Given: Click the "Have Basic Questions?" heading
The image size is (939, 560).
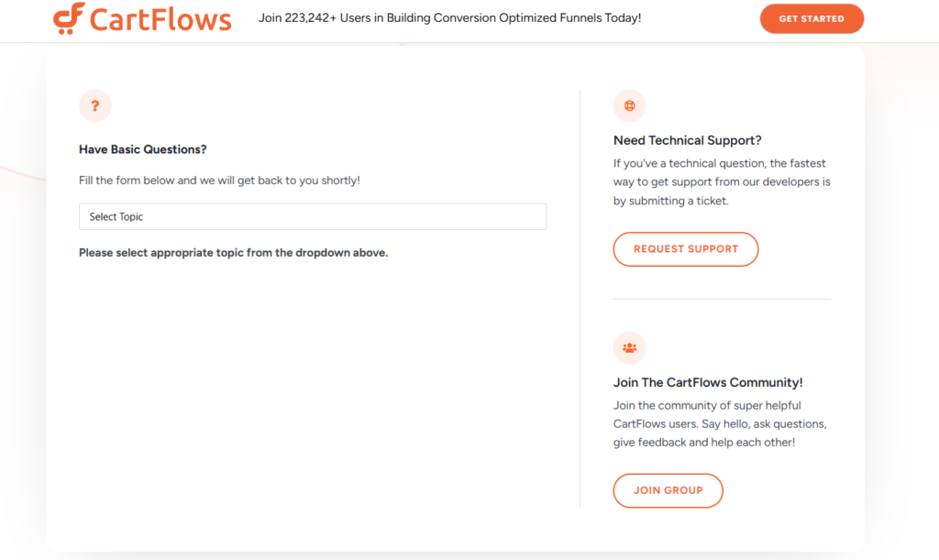Looking at the screenshot, I should (x=142, y=149).
